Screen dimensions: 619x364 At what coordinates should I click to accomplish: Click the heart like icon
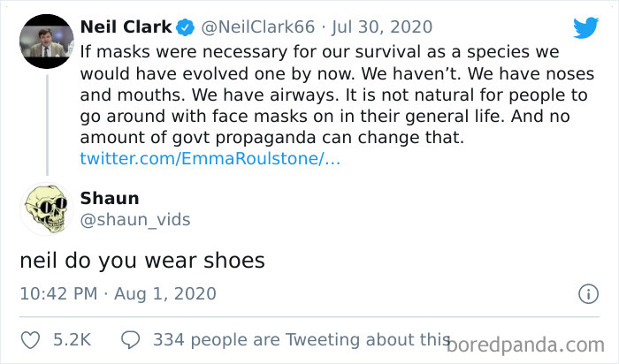(29, 338)
